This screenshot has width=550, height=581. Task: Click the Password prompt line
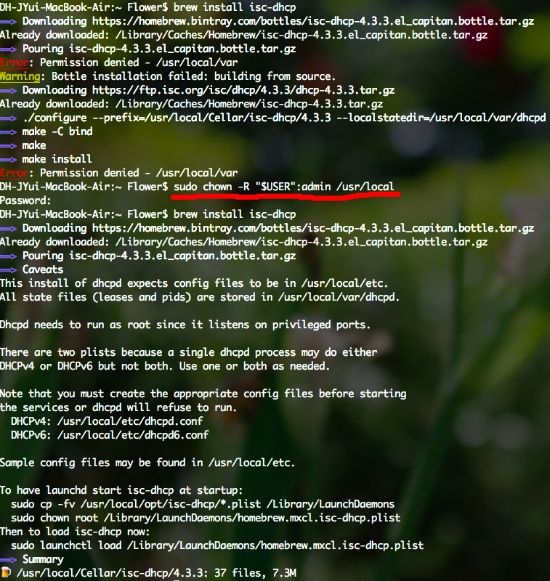(x=25, y=200)
